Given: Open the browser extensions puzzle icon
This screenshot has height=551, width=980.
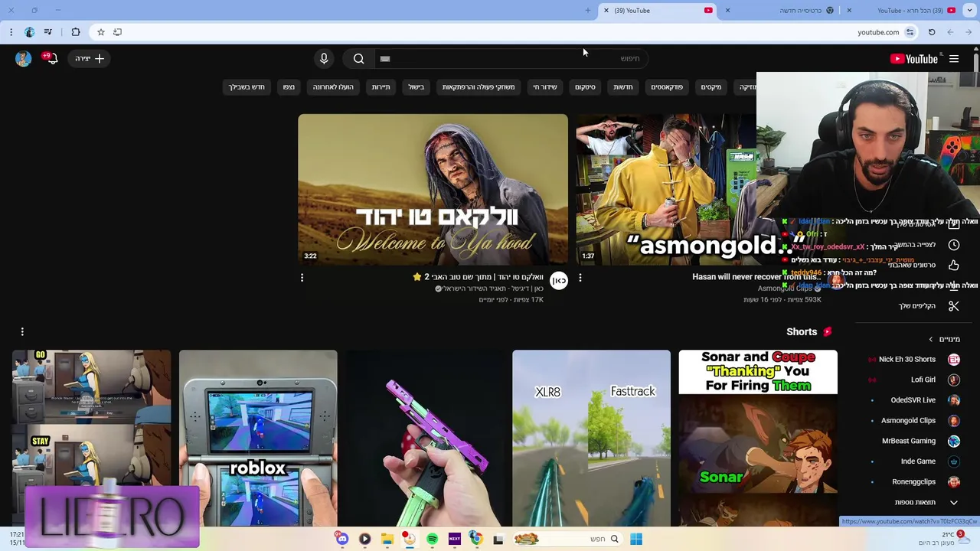Looking at the screenshot, I should pyautogui.click(x=75, y=32).
